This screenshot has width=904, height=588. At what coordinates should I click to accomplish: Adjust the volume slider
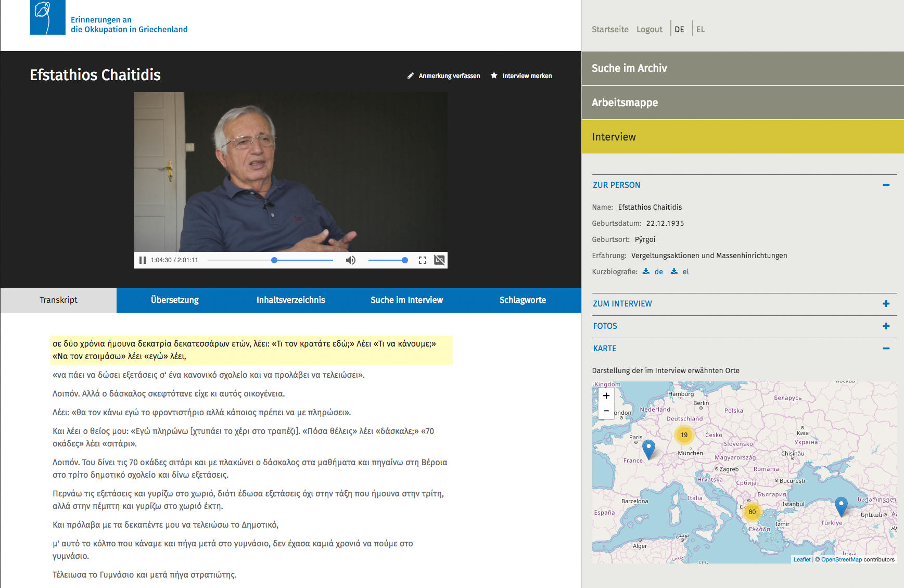tap(388, 260)
